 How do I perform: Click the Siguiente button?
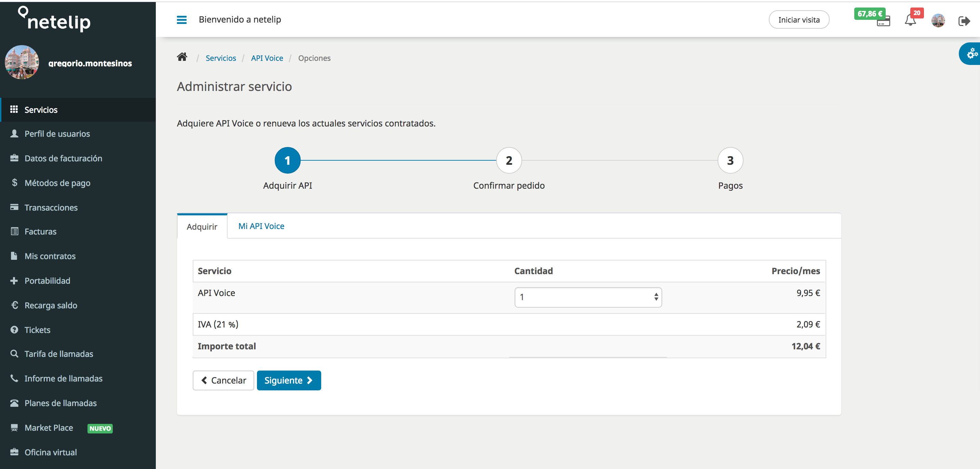(289, 380)
